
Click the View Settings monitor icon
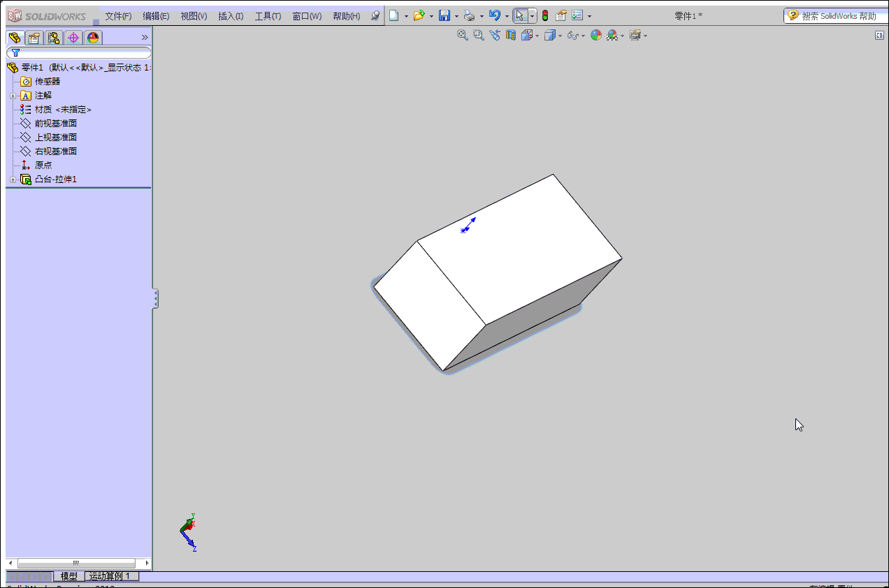tap(635, 35)
